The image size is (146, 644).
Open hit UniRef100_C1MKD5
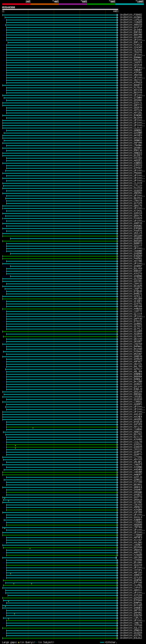tap(131, 22)
